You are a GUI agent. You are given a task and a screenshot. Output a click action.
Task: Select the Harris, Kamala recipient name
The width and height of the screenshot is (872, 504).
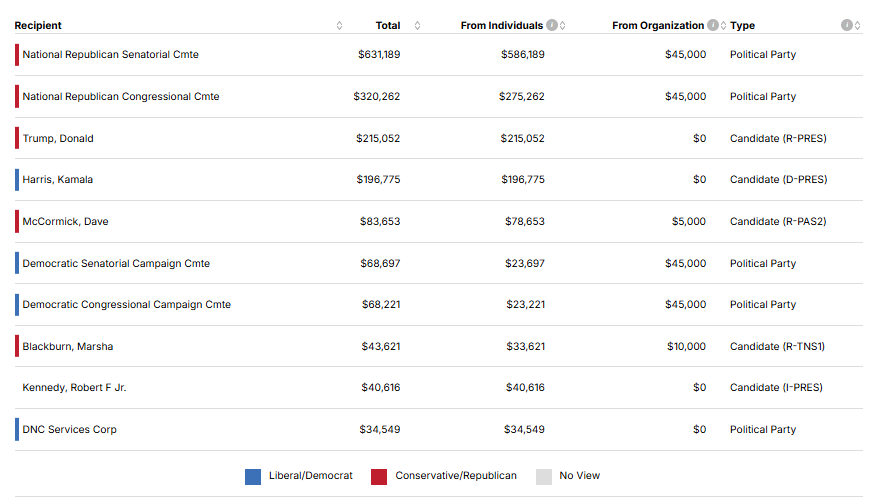(58, 180)
